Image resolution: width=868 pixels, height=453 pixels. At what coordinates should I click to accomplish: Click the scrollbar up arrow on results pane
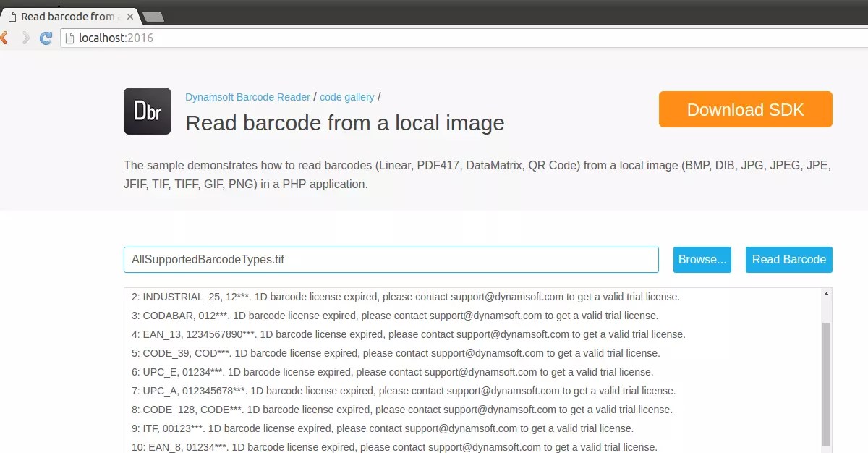coord(825,293)
